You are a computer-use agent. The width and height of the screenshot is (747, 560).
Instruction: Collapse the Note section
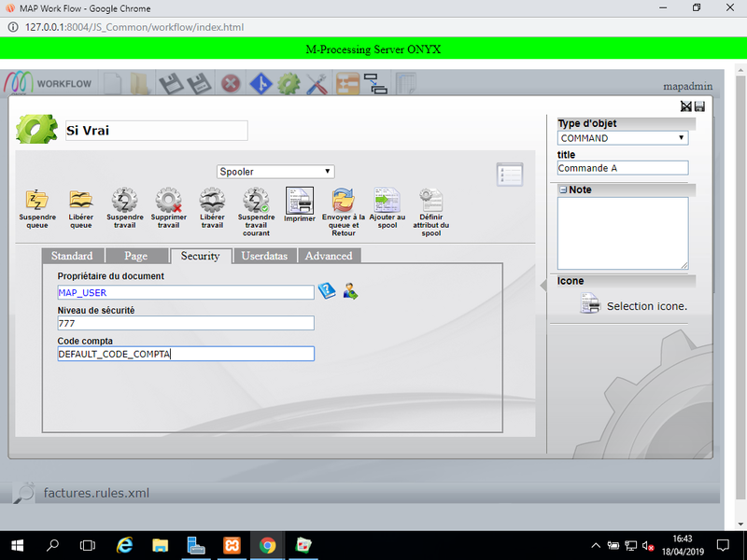pos(563,189)
